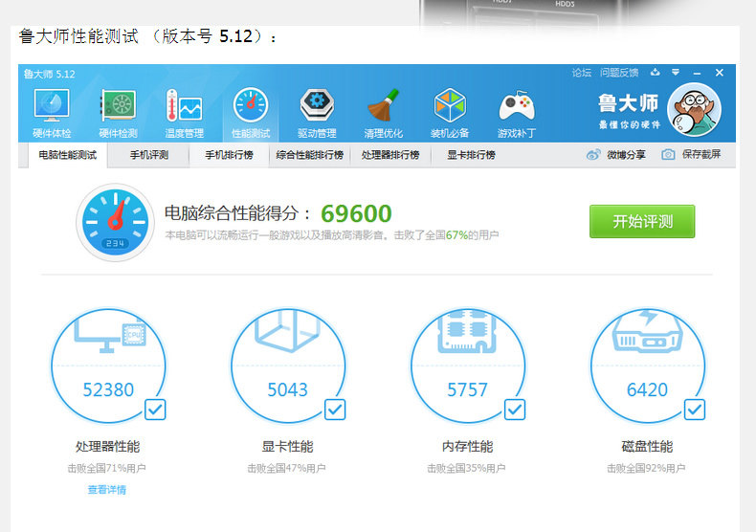Click the memory performance circle 5757
This screenshot has width=756, height=532.
(468, 366)
